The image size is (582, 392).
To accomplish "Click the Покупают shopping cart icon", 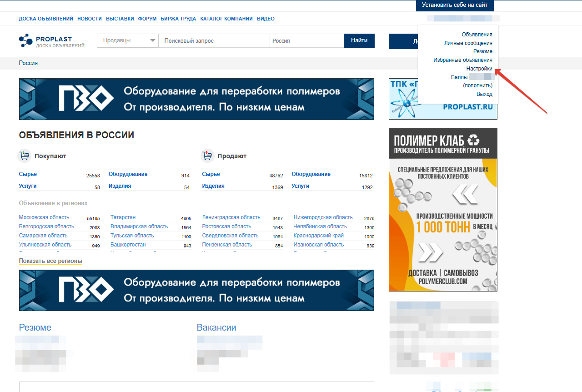I will click(x=24, y=156).
